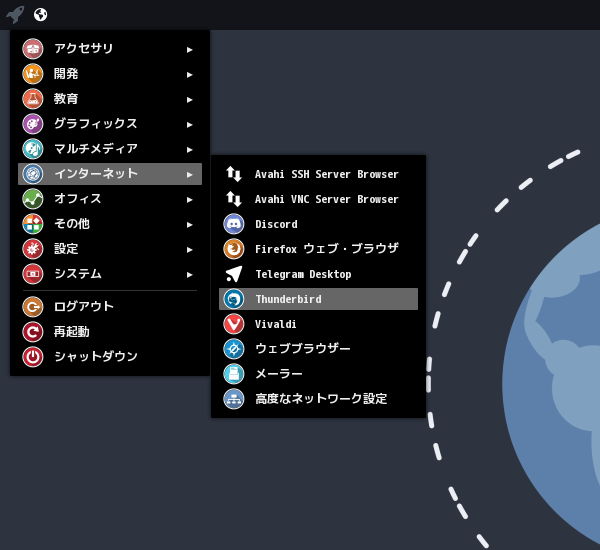Open the ウェブブラウザー entry
This screenshot has height=550, width=600.
(318, 349)
